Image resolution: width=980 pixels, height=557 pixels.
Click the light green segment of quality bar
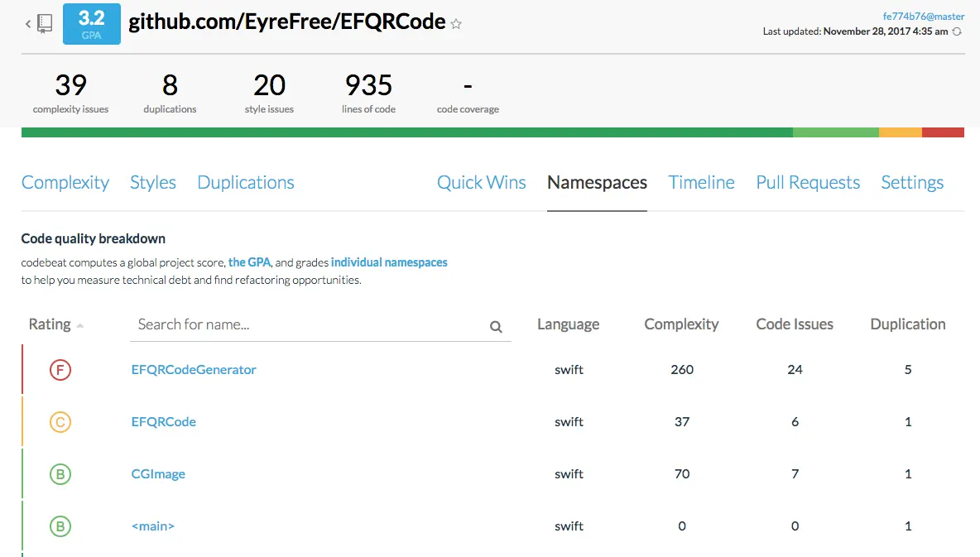[836, 132]
